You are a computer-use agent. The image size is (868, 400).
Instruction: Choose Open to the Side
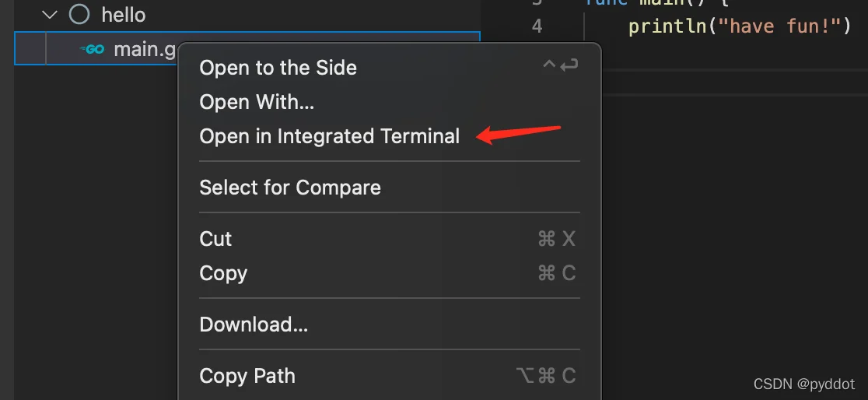click(x=278, y=68)
